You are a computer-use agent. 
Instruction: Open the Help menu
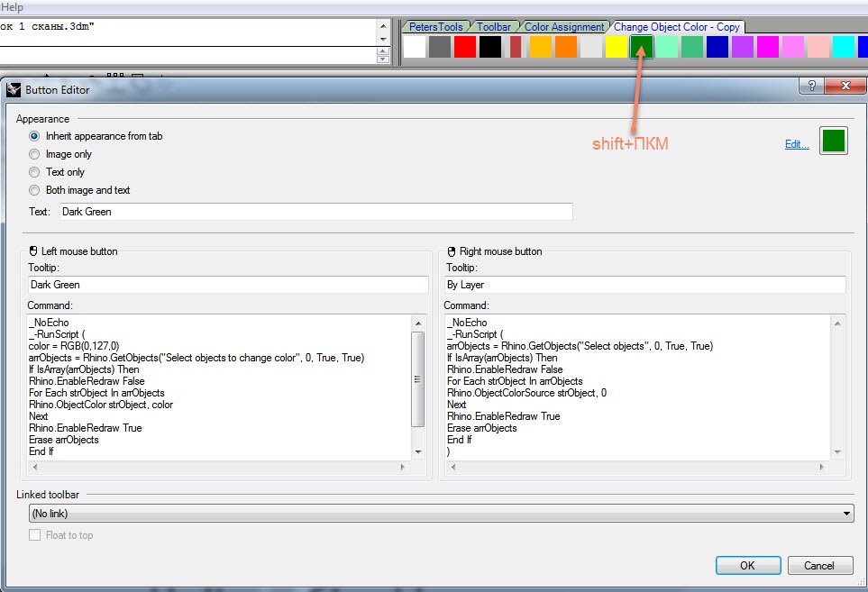pyautogui.click(x=12, y=7)
